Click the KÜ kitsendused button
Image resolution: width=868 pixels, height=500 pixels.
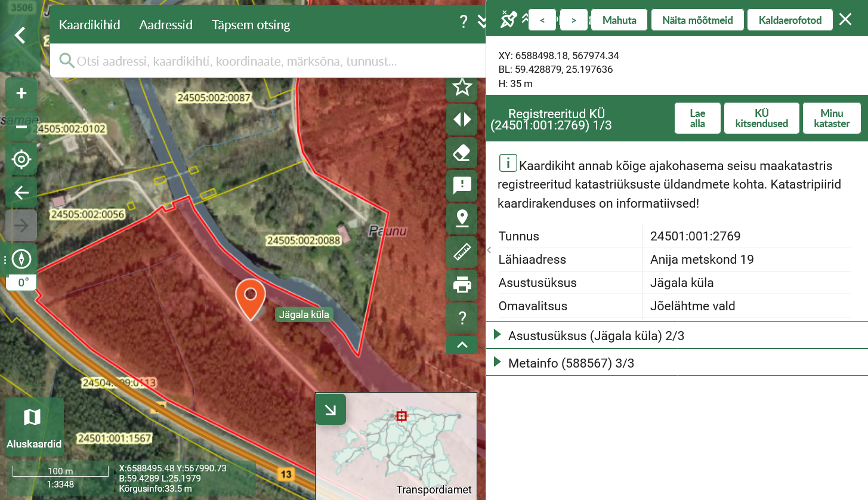tap(761, 118)
